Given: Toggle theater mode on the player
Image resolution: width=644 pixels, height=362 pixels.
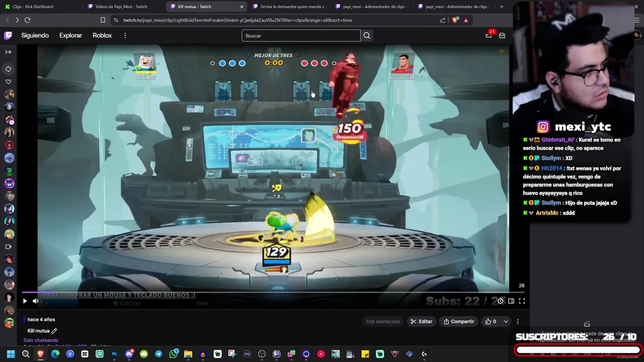Looking at the screenshot, I should click(x=511, y=301).
